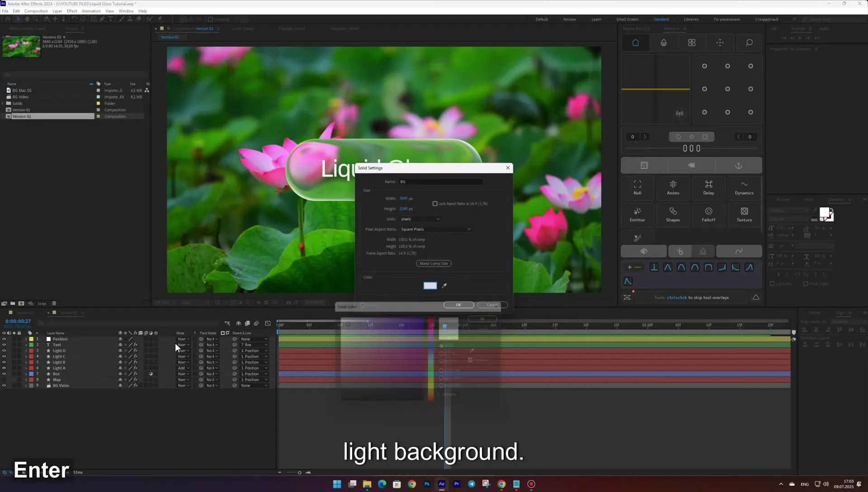
Task: Hide the Light A layer
Action: (4, 368)
